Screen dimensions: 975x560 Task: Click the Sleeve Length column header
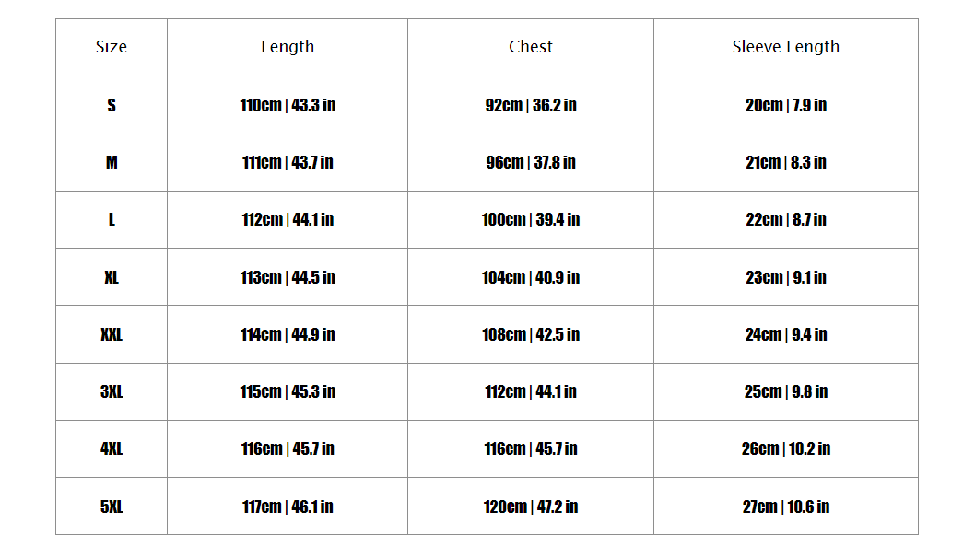coord(786,47)
